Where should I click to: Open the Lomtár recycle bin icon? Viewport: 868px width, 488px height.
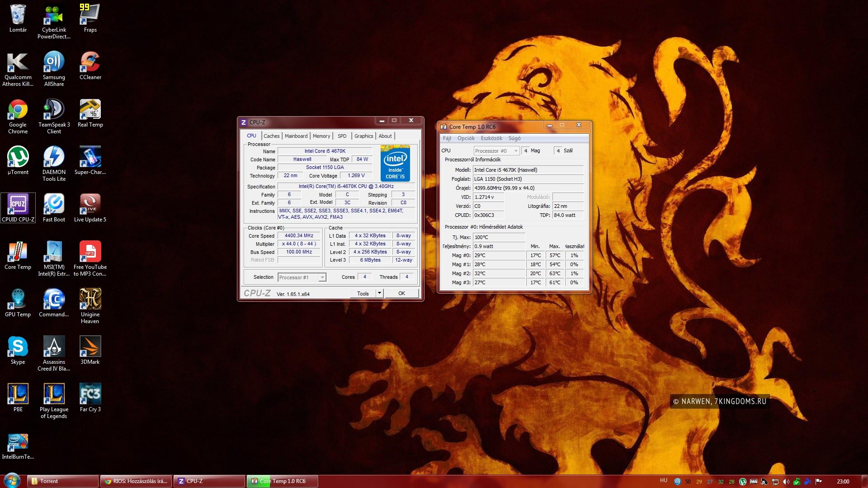pos(18,19)
